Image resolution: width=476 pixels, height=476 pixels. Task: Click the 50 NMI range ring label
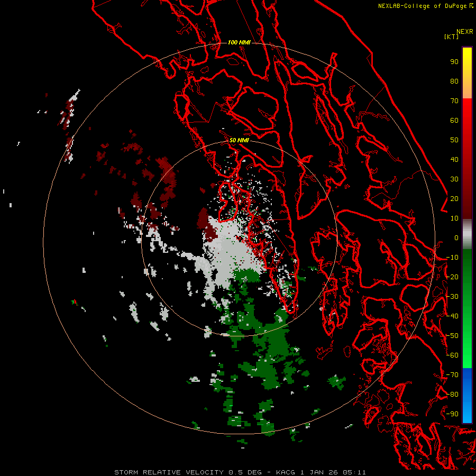(x=239, y=140)
